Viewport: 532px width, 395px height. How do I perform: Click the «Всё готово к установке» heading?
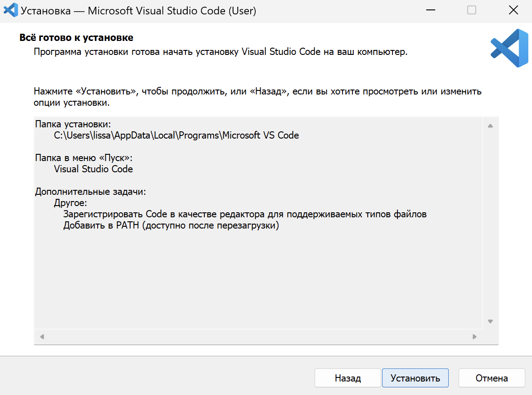point(77,37)
